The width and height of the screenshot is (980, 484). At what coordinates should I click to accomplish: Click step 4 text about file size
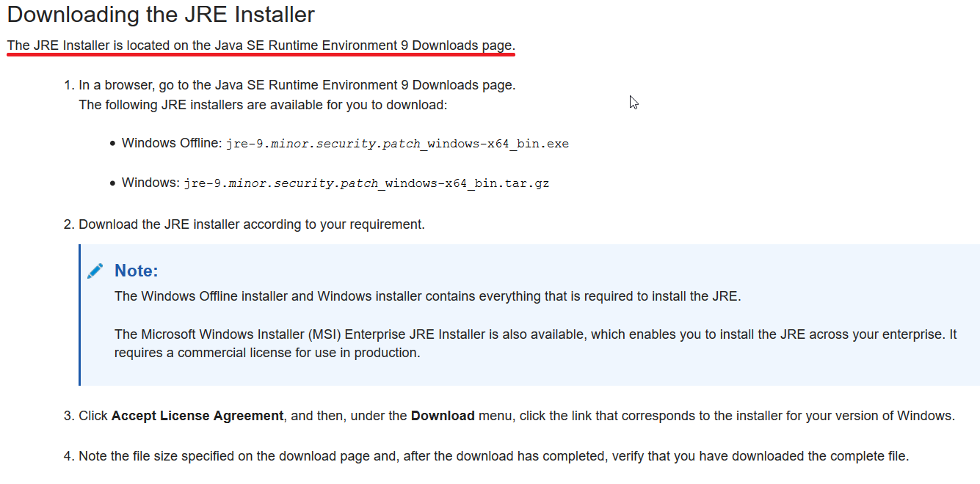point(493,456)
